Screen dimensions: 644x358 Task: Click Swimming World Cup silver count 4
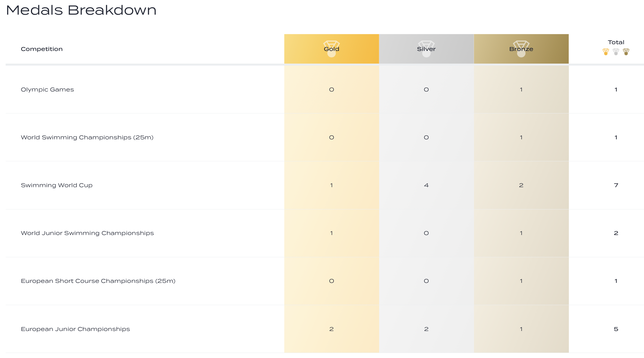[426, 185]
